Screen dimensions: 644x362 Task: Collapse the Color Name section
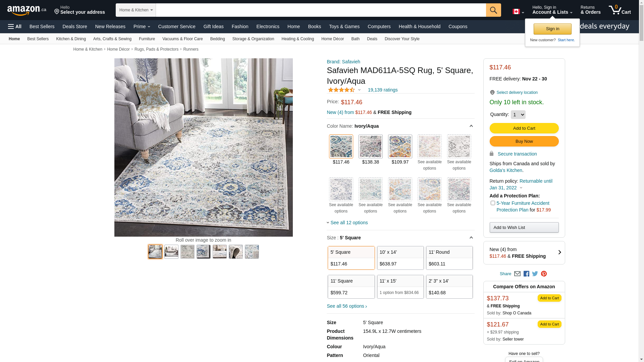[471, 126]
